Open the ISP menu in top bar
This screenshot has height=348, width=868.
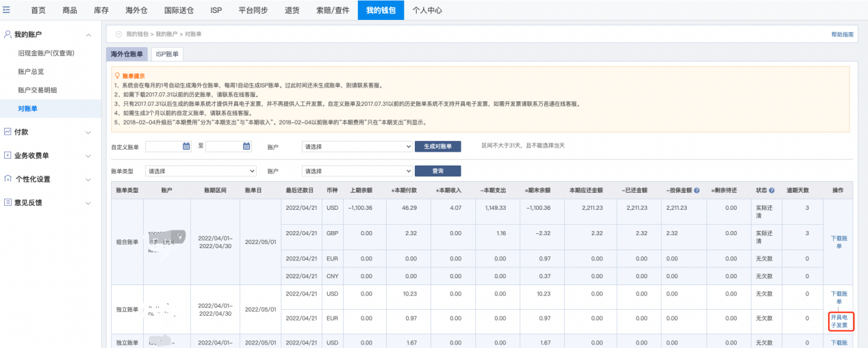tap(216, 10)
